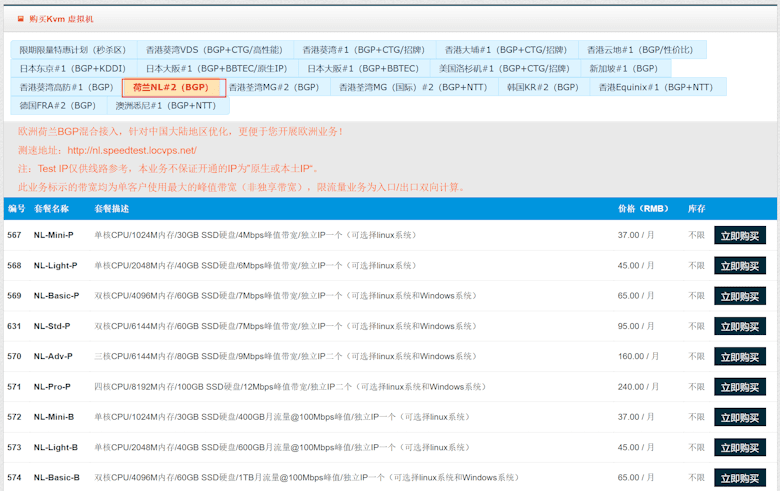Switch to 香港荃湾MG (国际) #2 (BGP+NTT) tab
The width and height of the screenshot is (780, 491).
(x=414, y=87)
